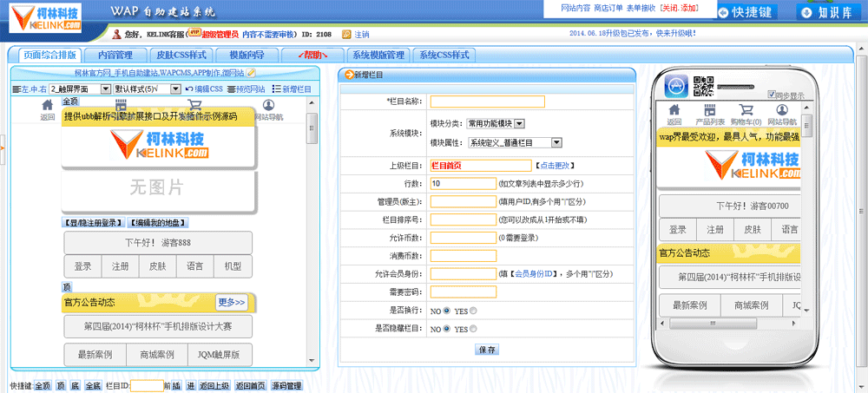Toggle the 同步显示 checkbox
Image resolution: width=868 pixels, height=393 pixels.
772,95
